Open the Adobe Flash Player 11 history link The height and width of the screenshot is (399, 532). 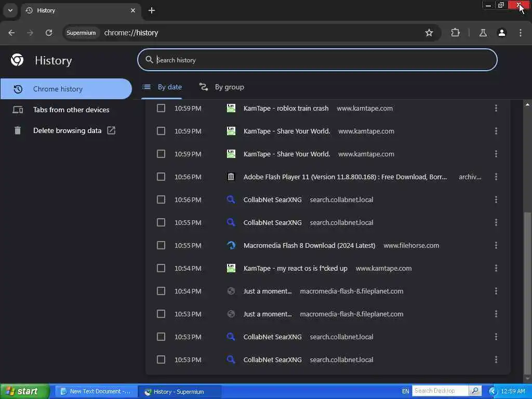(x=345, y=177)
